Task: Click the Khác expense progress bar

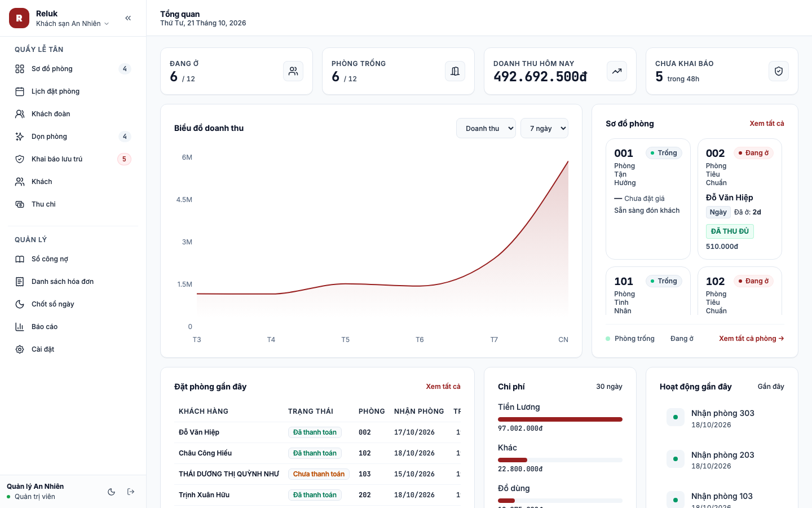Action: point(560,460)
